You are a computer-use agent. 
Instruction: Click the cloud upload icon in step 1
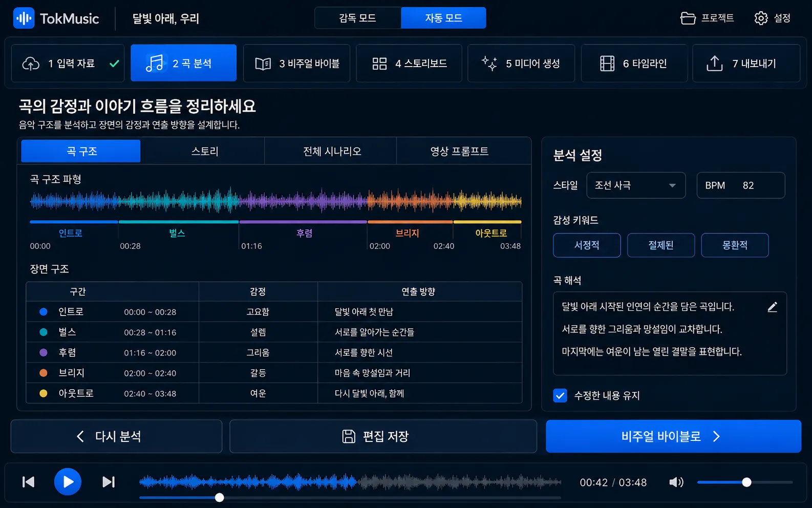pyautogui.click(x=31, y=63)
